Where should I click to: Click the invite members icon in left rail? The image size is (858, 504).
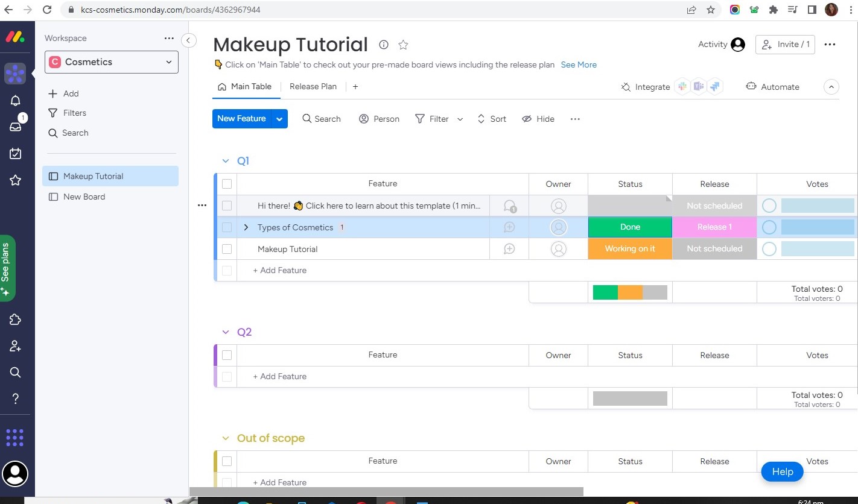click(x=15, y=346)
